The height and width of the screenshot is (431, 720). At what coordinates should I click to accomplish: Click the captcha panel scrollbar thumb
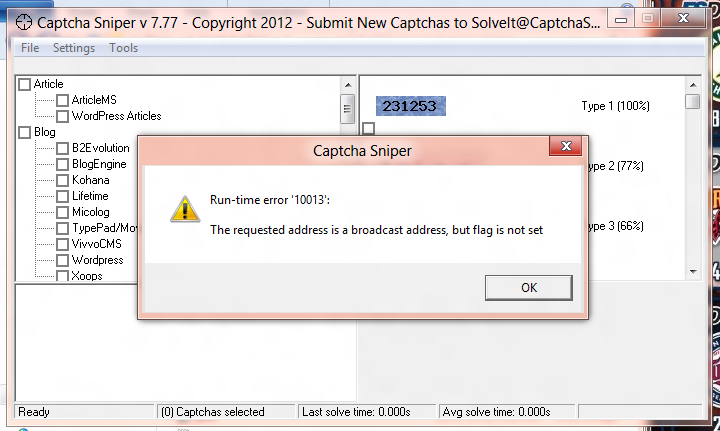(x=693, y=101)
